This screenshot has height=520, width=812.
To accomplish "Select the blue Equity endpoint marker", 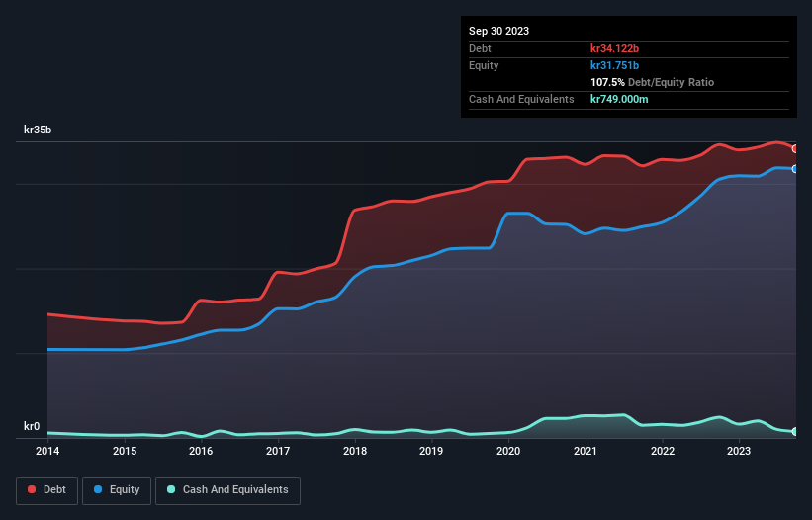I will [x=795, y=169].
